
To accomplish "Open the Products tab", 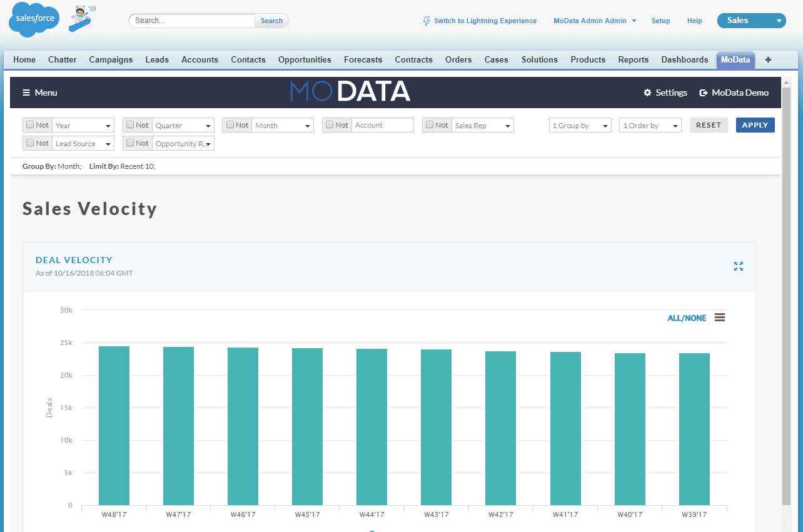I will 588,60.
